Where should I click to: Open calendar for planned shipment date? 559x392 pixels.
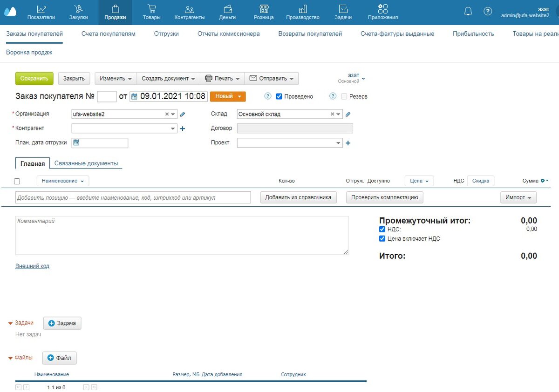point(76,143)
